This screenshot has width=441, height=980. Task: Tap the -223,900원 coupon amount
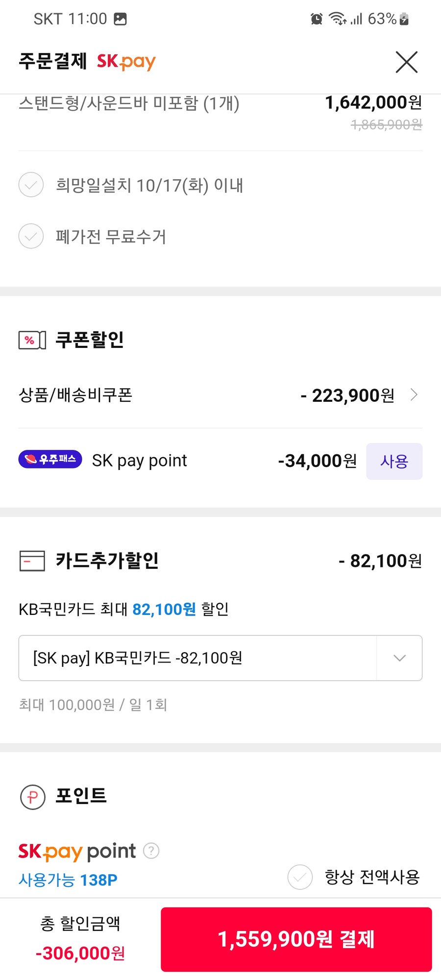click(x=347, y=395)
